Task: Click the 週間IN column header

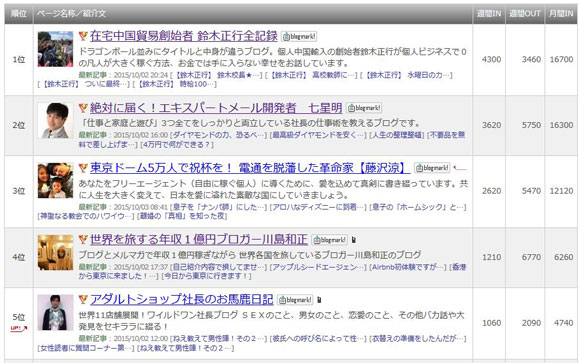Action: pos(489,14)
